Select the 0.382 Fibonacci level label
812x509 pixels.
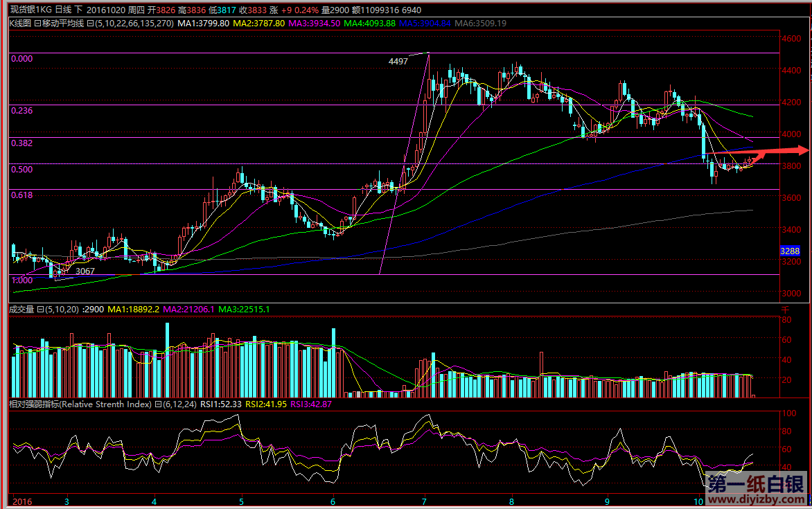point(22,143)
